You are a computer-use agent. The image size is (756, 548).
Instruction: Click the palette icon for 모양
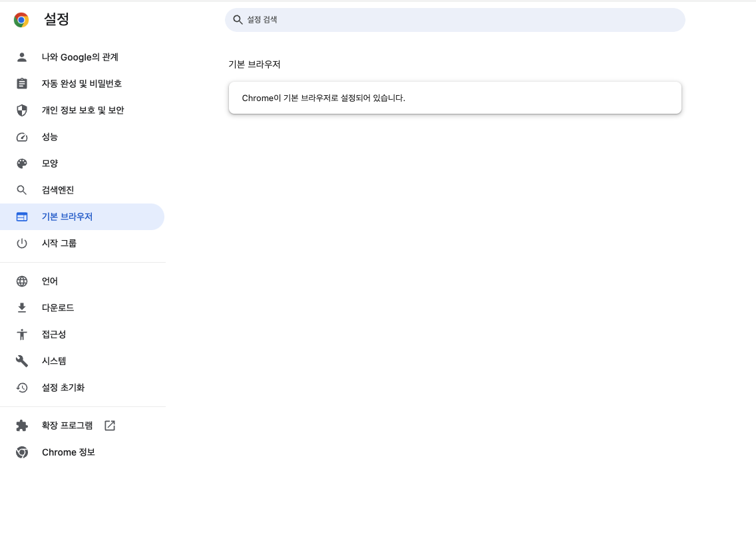[x=22, y=164]
